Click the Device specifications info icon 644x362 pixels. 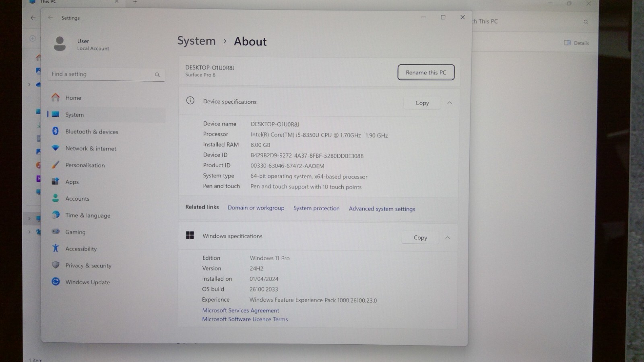190,101
